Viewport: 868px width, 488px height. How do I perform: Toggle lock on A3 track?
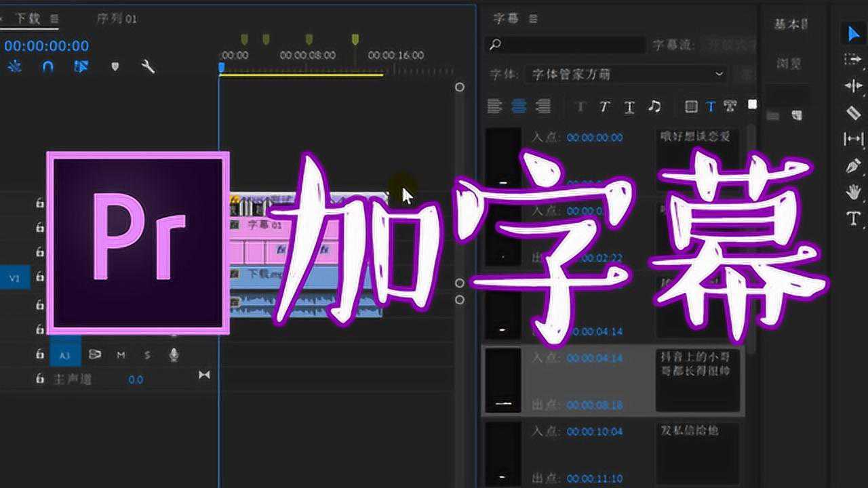[x=40, y=354]
